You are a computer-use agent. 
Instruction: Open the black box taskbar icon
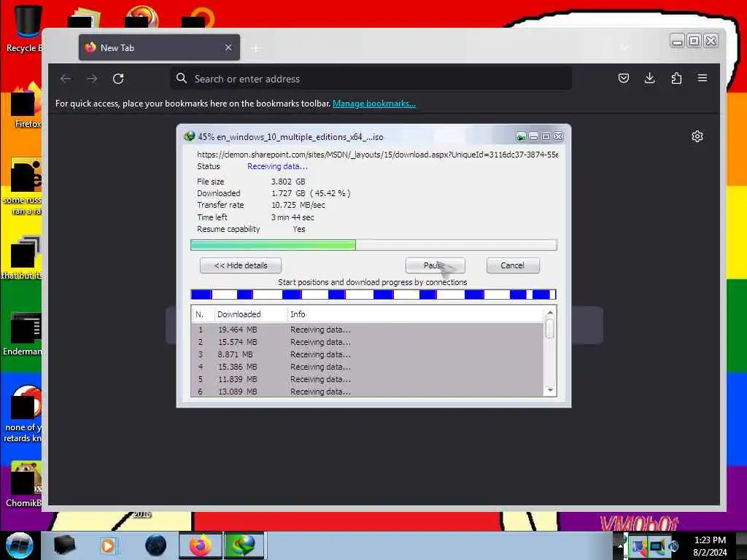pos(65,545)
